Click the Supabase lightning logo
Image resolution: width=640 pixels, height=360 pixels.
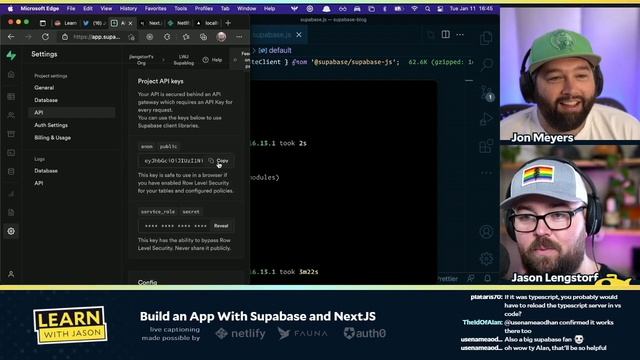pyautogui.click(x=11, y=55)
